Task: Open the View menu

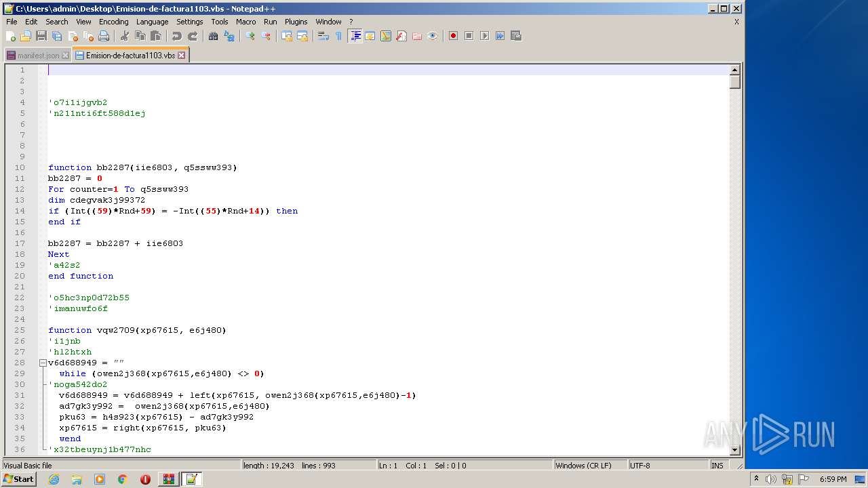Action: [83, 22]
